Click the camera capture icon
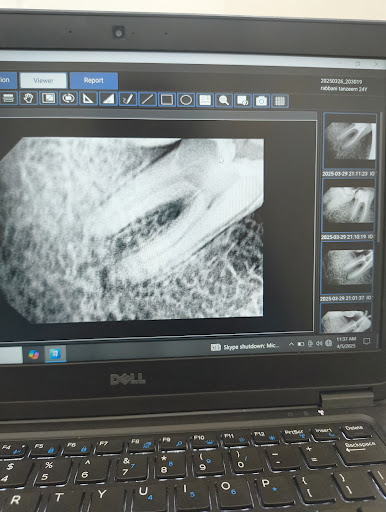 (261, 101)
